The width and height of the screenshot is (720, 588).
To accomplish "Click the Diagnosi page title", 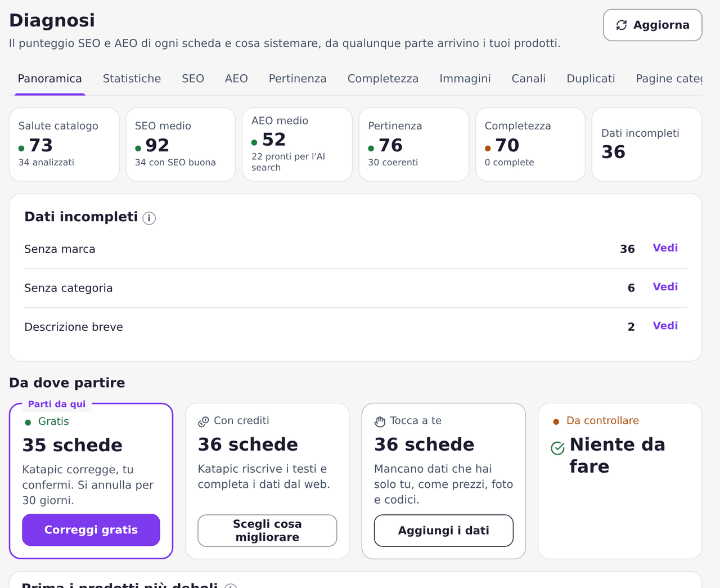I will tap(52, 20).
